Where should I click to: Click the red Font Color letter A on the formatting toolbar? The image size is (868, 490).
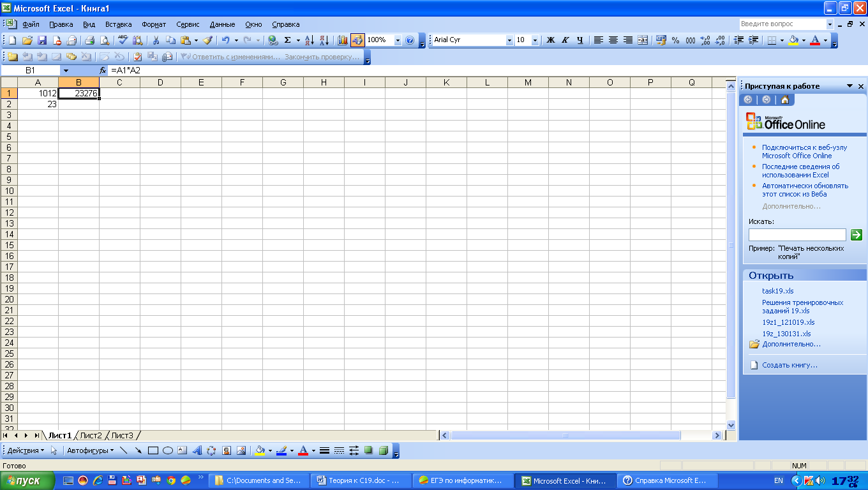(x=815, y=40)
